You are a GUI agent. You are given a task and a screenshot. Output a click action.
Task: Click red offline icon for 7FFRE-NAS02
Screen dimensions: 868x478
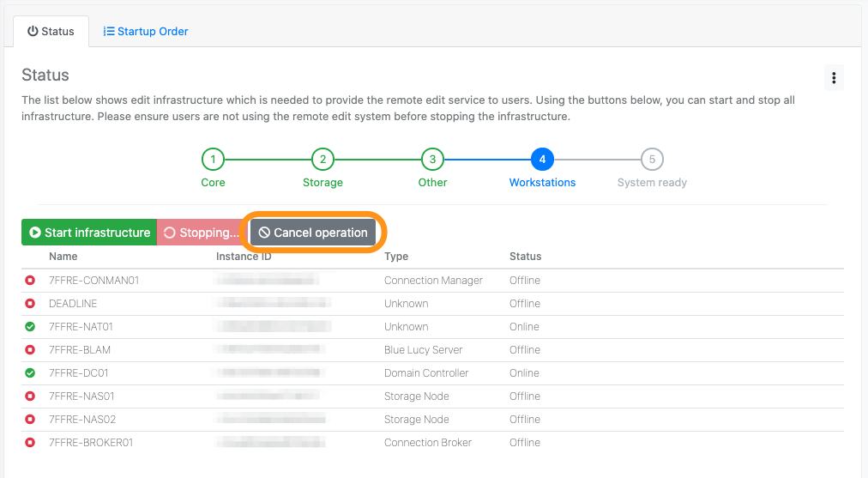(x=30, y=420)
